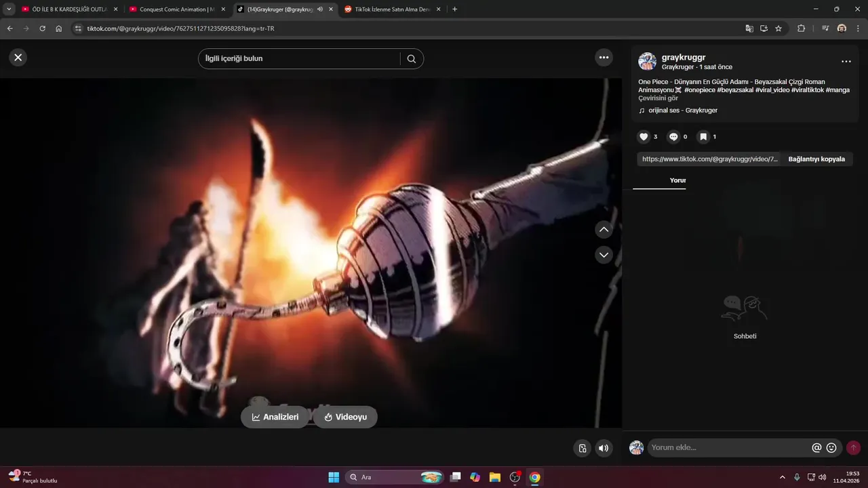Mute the video with speaker button
The width and height of the screenshot is (868, 488).
603,448
